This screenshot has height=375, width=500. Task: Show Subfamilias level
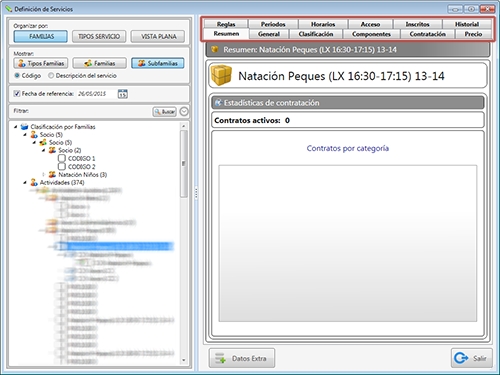coord(158,63)
